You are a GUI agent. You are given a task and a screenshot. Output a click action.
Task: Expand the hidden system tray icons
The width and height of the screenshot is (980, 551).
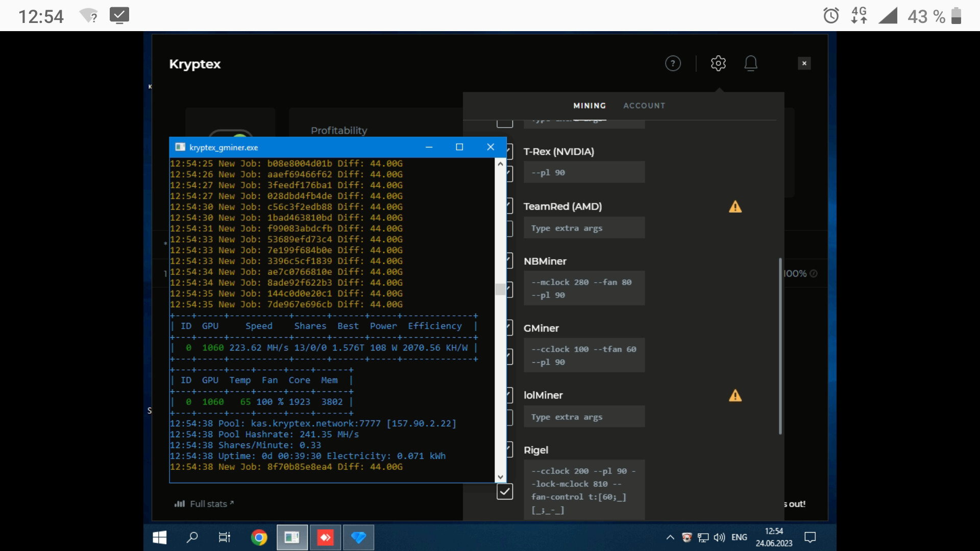click(x=670, y=537)
